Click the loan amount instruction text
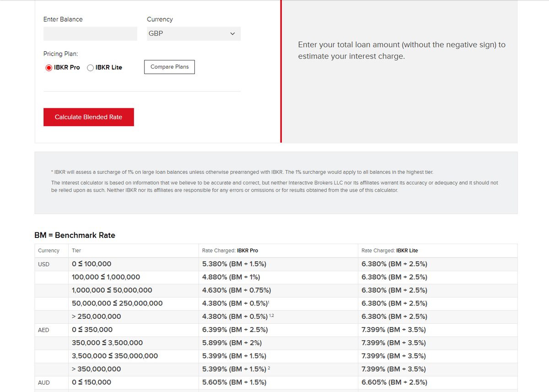 click(402, 50)
